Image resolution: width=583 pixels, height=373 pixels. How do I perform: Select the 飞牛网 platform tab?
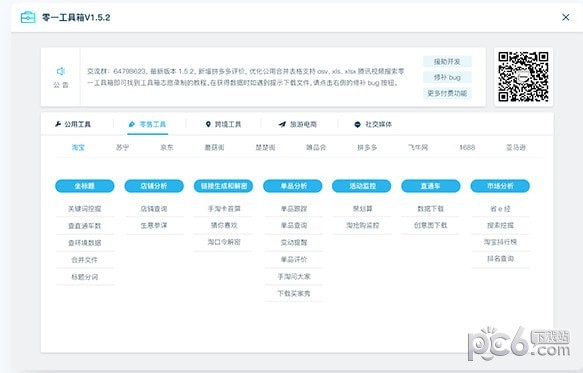[x=418, y=147]
